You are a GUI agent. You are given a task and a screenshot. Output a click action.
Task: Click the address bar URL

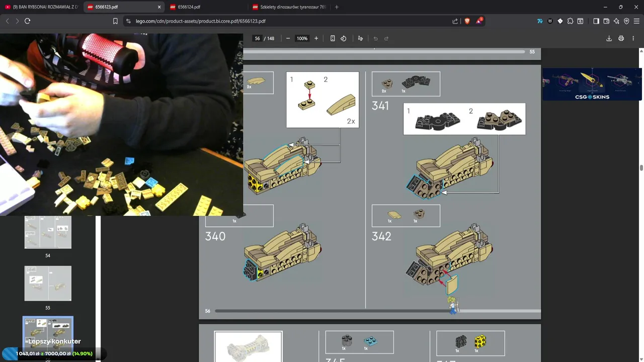200,21
